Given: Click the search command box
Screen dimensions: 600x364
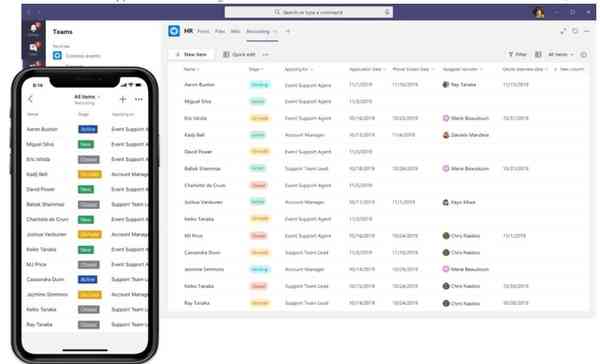Looking at the screenshot, I should (308, 12).
